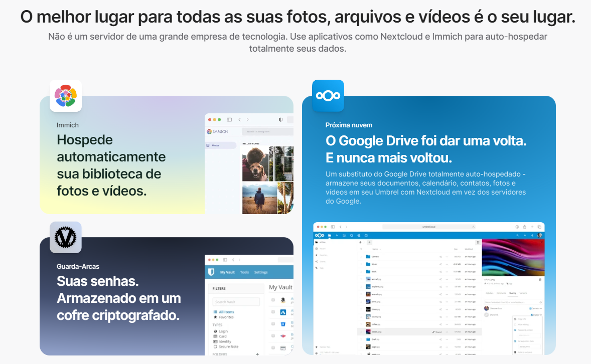
Task: Tick the Bank of America entry checkbox
Action: (x=273, y=336)
